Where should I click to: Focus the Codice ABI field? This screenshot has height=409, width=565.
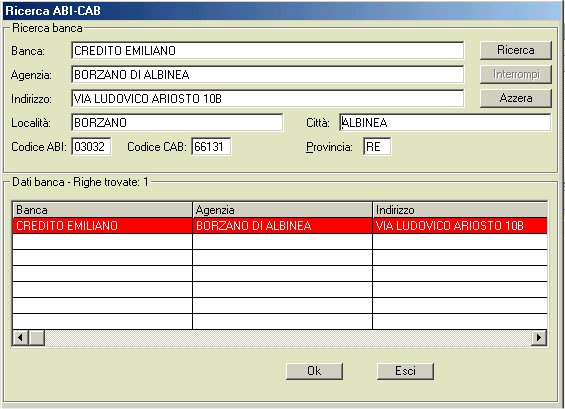[91, 147]
